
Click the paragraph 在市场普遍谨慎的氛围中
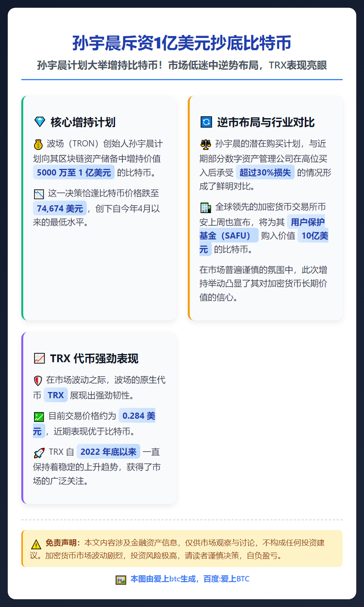pyautogui.click(x=263, y=284)
